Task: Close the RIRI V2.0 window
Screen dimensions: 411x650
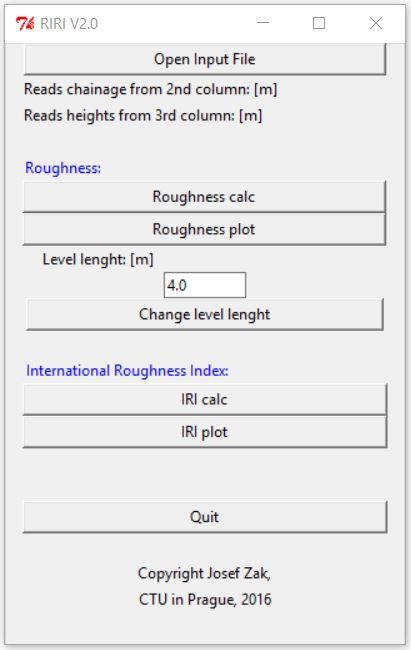Action: pyautogui.click(x=376, y=23)
